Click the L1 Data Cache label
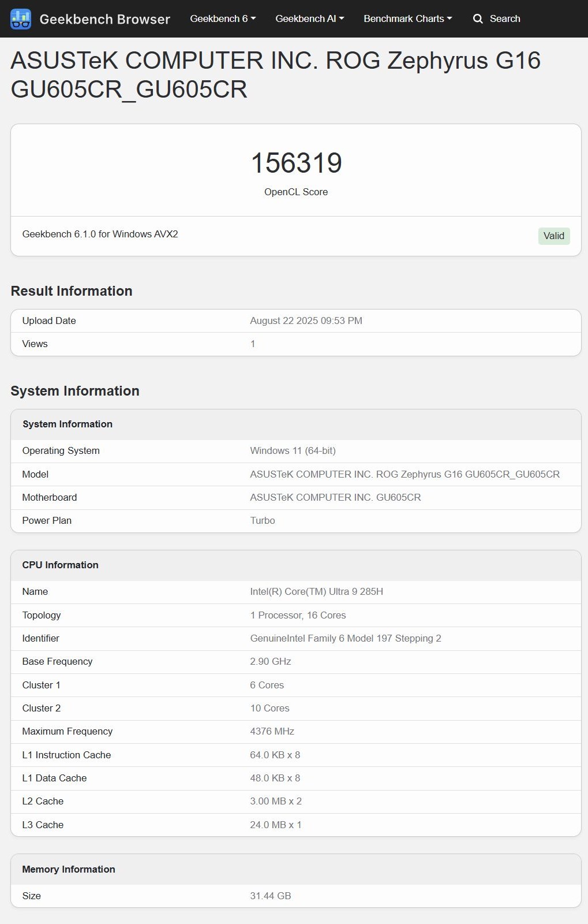 (54, 778)
